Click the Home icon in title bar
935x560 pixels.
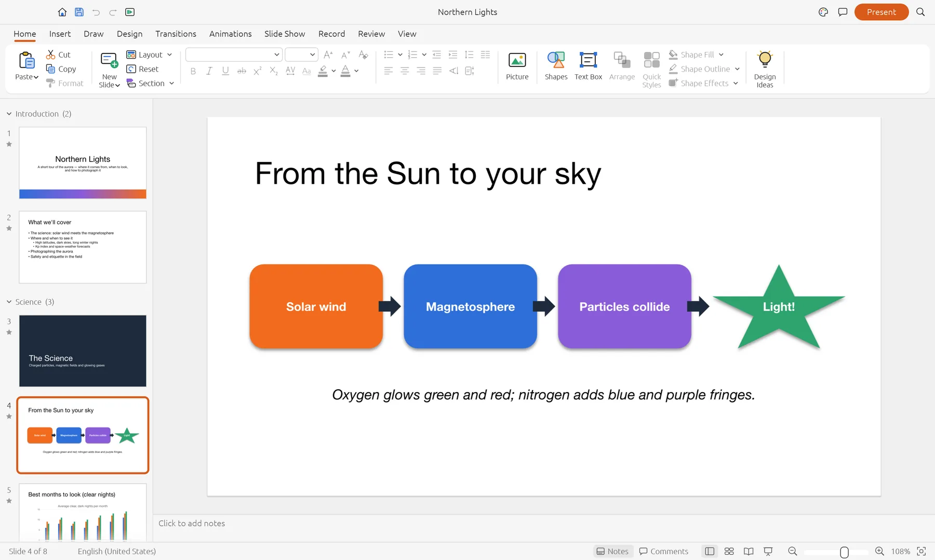click(x=62, y=12)
